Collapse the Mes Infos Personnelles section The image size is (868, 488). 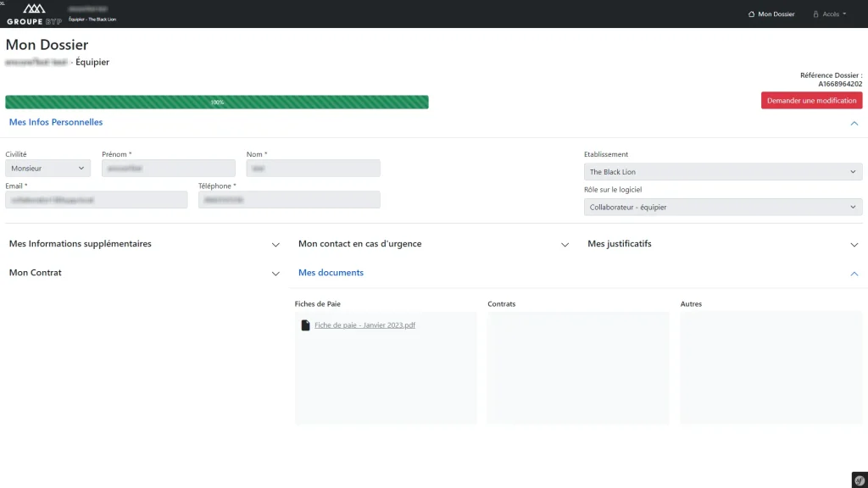pos(854,123)
